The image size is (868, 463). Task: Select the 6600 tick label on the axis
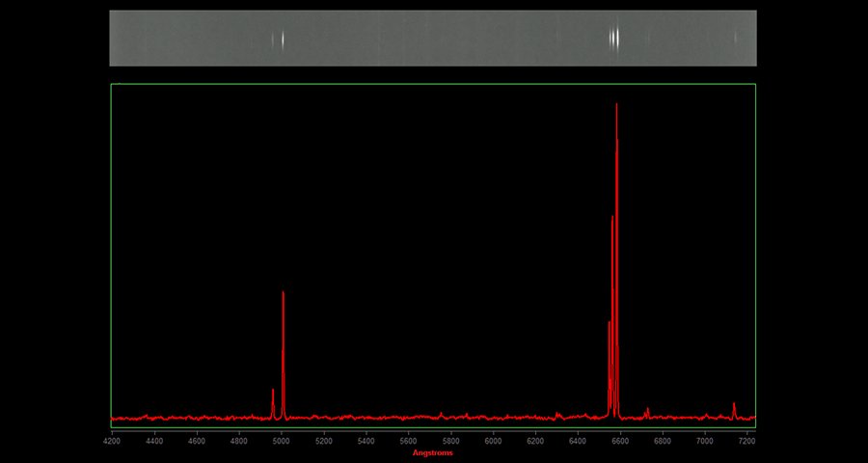point(620,441)
